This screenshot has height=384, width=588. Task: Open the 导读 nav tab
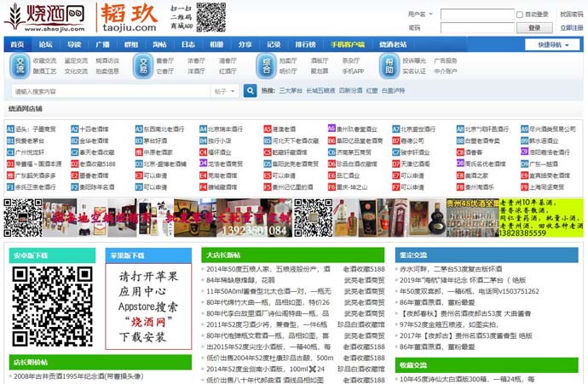(74, 44)
